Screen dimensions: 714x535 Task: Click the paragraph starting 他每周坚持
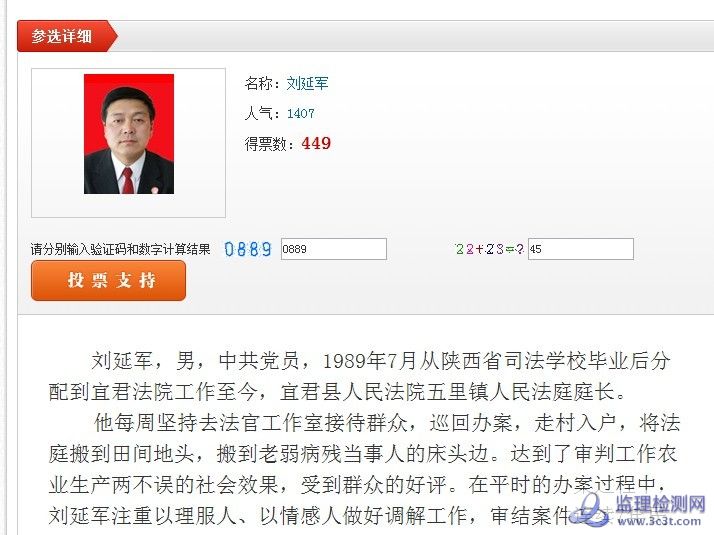(x=364, y=469)
